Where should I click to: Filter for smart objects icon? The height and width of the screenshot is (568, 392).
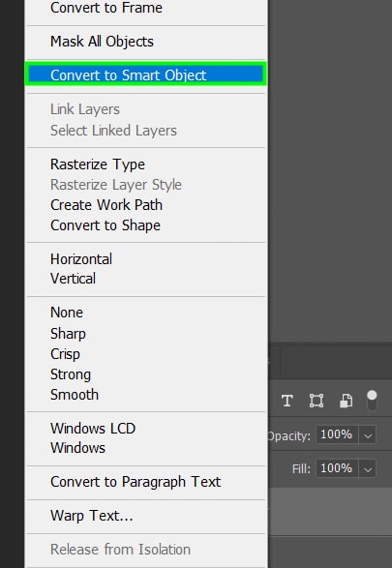tap(346, 401)
